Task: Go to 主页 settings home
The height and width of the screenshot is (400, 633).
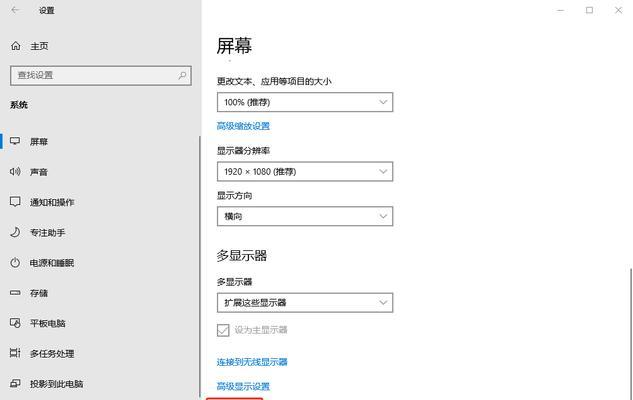Action: pyautogui.click(x=39, y=46)
